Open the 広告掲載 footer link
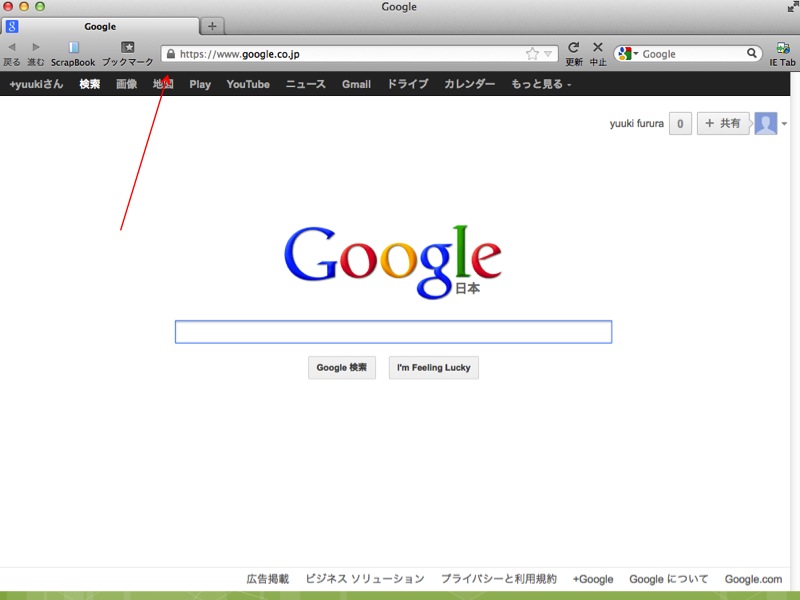The image size is (800, 600). coord(268,579)
